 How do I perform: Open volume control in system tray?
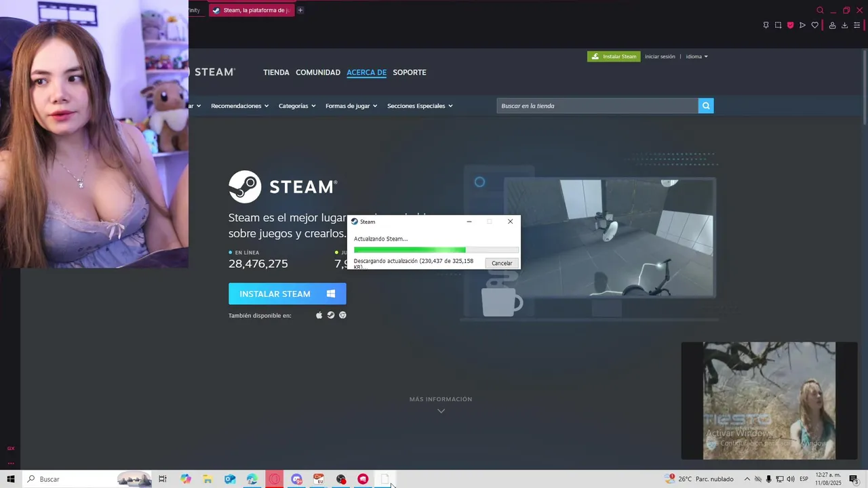791,479
